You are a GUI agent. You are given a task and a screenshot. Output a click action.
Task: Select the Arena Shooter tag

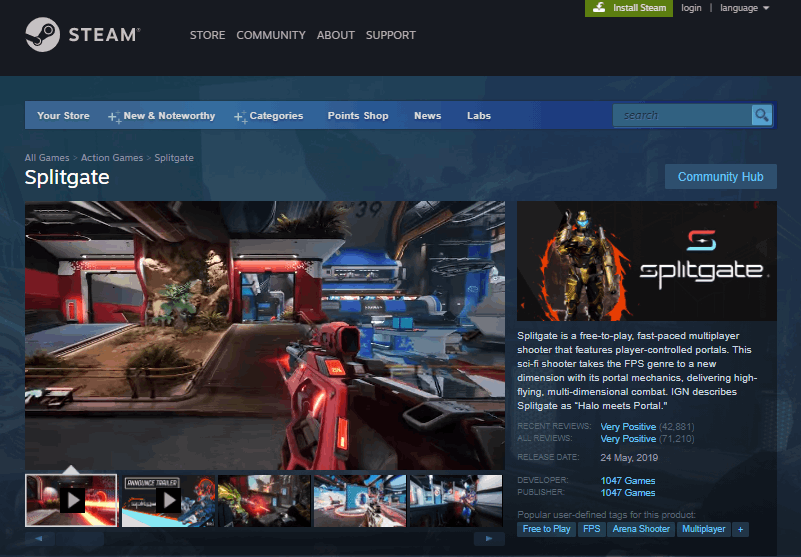click(641, 529)
